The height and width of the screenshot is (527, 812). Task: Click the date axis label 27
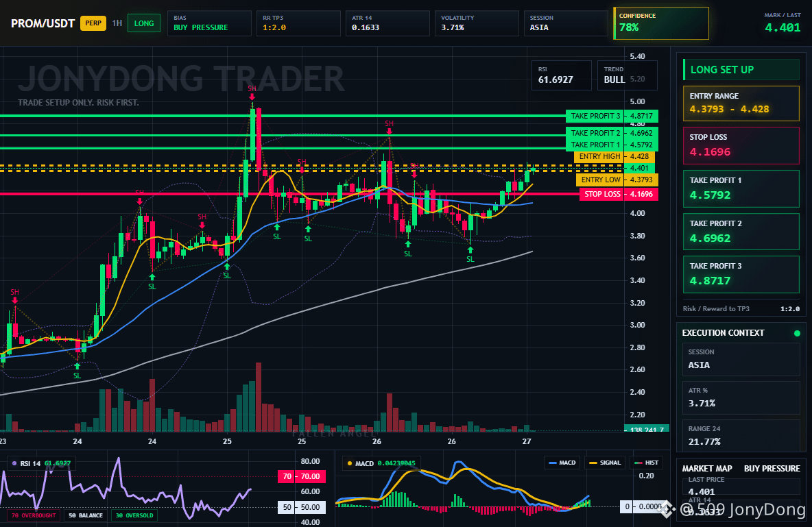pos(527,441)
